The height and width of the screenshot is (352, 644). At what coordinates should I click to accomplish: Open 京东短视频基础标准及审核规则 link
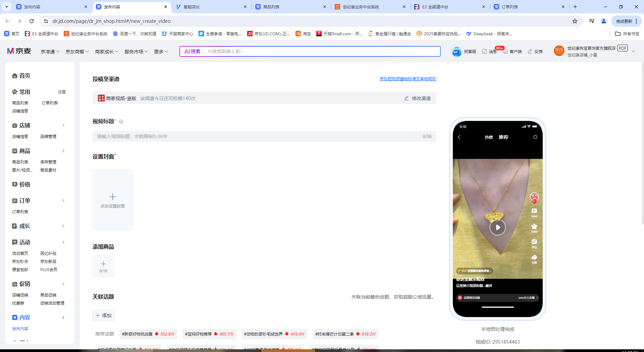408,79
